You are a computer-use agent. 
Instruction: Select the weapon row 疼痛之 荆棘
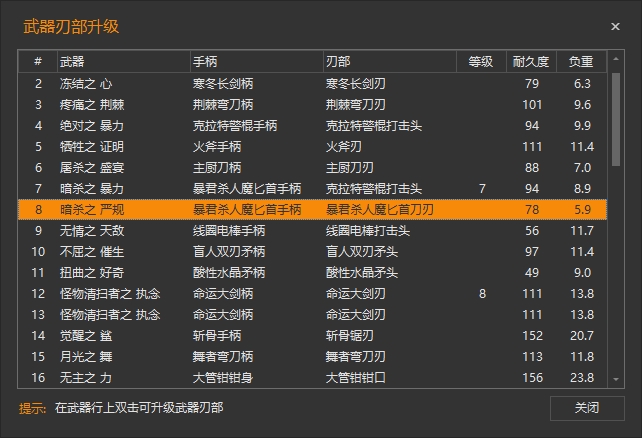coord(312,105)
